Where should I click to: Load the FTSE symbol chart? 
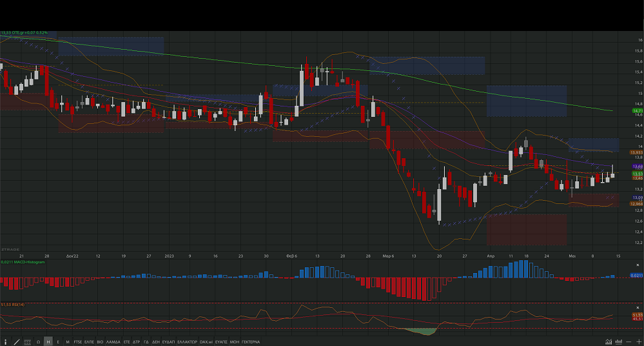pyautogui.click(x=77, y=342)
